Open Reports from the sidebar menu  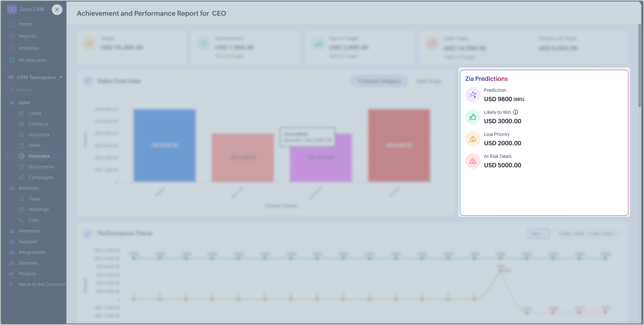tap(27, 36)
